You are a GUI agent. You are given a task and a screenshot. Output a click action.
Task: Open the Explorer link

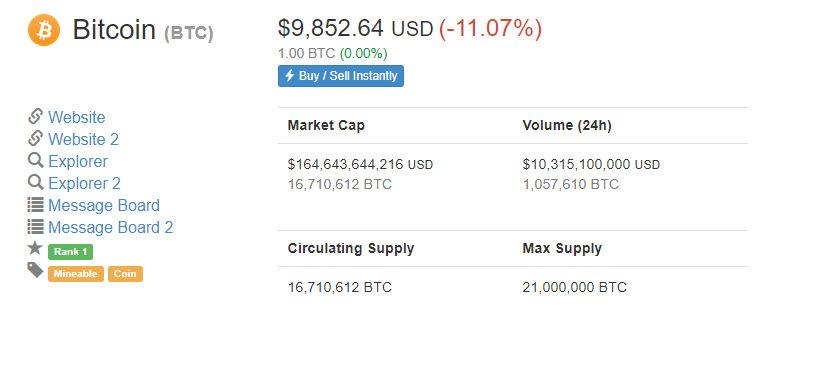click(x=78, y=161)
